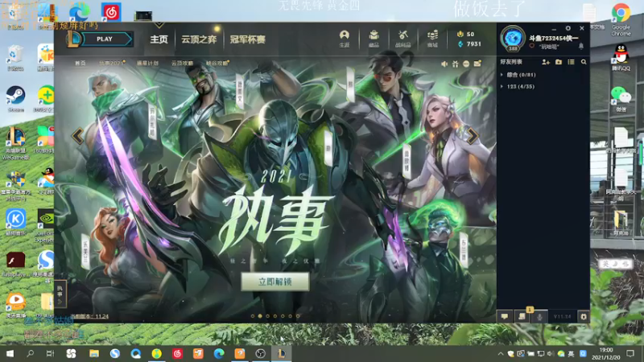This screenshot has height=362, width=644.
Task: Open the mail envelope icon
Action: 477,64
